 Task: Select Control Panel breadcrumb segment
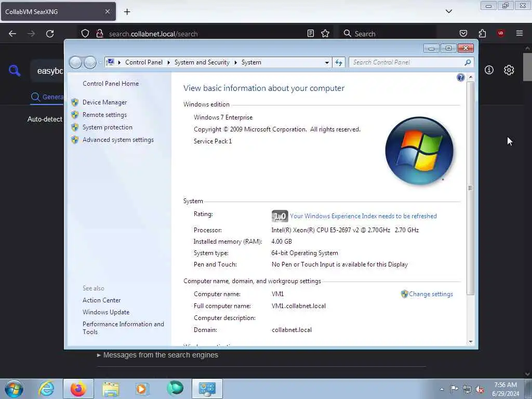coord(144,62)
